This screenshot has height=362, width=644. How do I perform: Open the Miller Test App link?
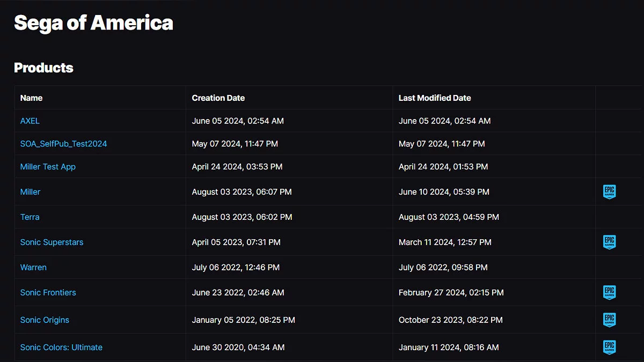[x=48, y=167]
